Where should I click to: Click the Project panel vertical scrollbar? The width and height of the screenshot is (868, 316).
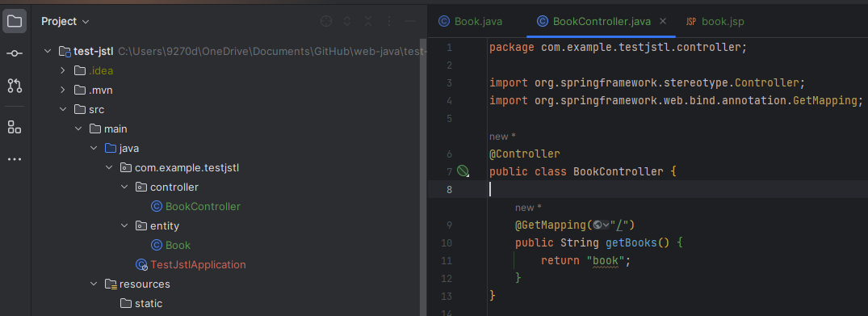click(x=423, y=178)
